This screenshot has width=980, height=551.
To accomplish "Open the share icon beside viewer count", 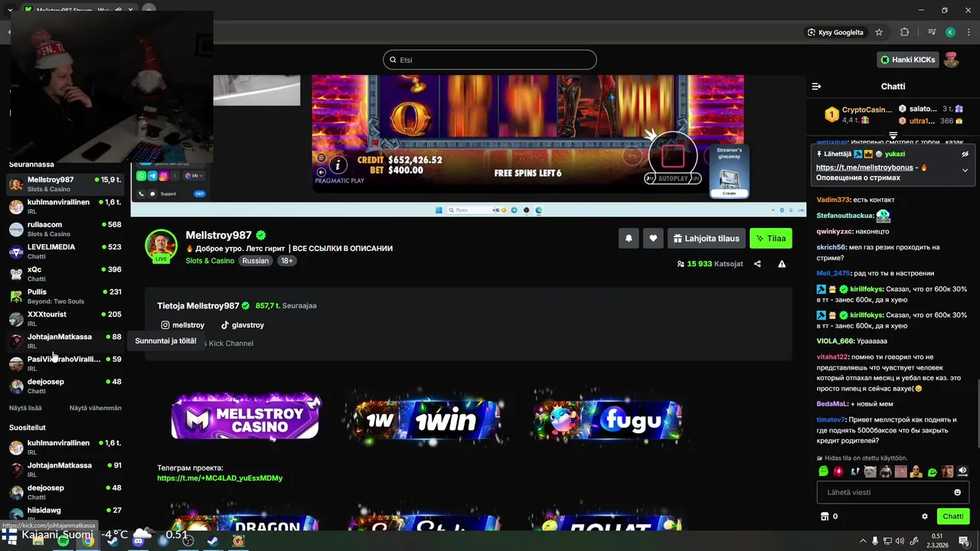I will [757, 264].
